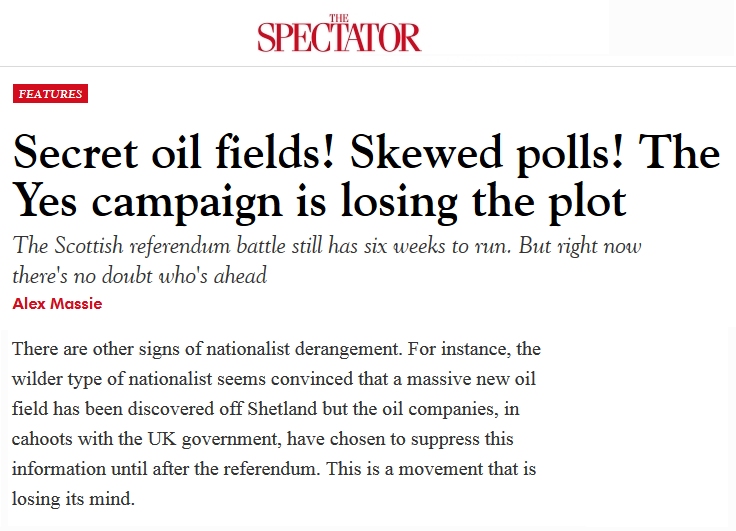The height and width of the screenshot is (531, 736).
Task: Open the red FEATURES section tag
Action: tap(50, 93)
